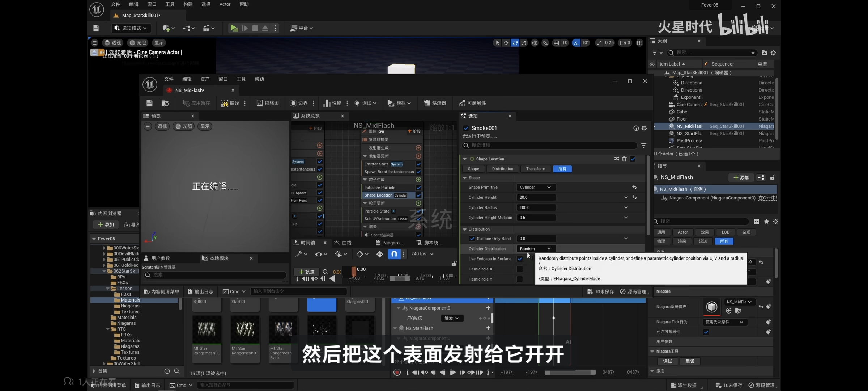This screenshot has width=868, height=391.
Task: Delete the Shape Location module with trash icon
Action: 624,159
